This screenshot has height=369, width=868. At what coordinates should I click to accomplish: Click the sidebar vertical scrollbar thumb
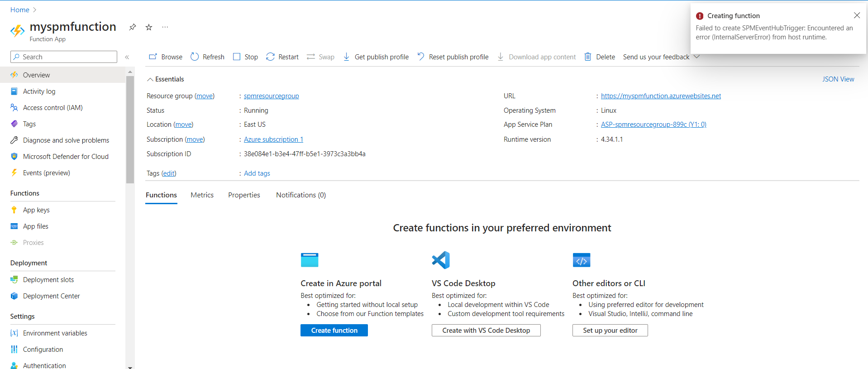tap(130, 129)
